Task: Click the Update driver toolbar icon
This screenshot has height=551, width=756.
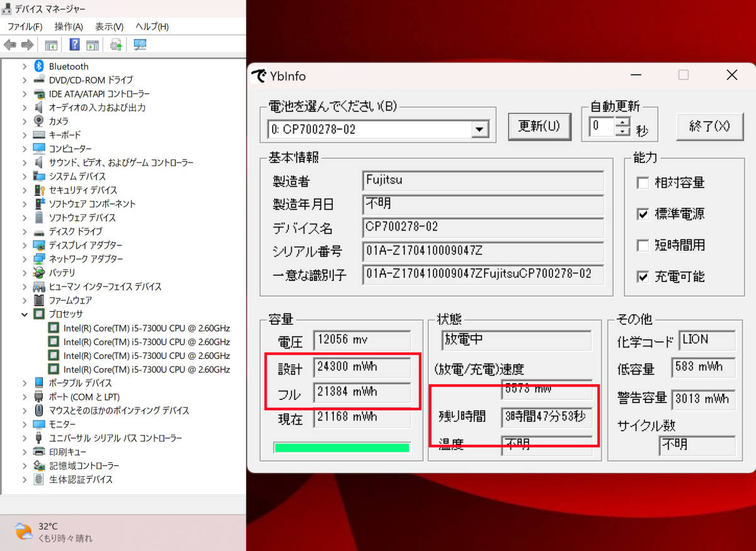Action: [x=116, y=45]
